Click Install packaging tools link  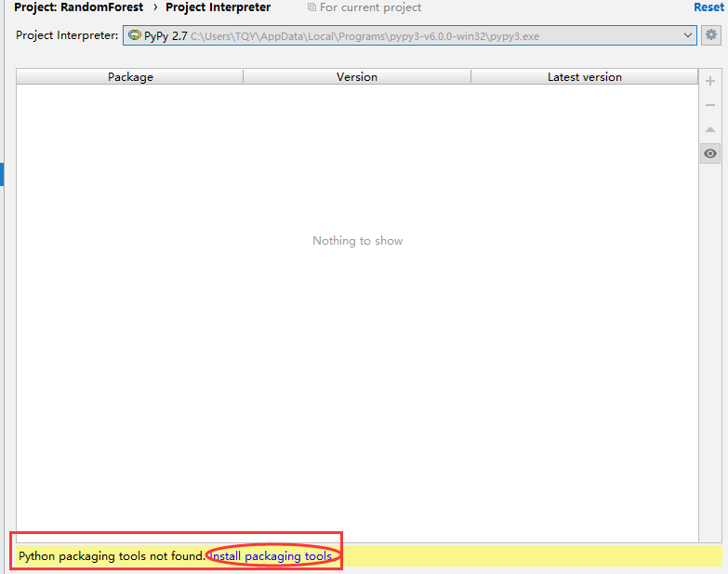click(271, 556)
